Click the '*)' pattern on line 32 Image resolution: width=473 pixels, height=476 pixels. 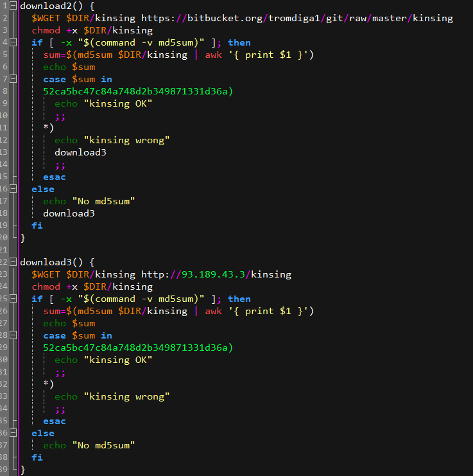49,384
